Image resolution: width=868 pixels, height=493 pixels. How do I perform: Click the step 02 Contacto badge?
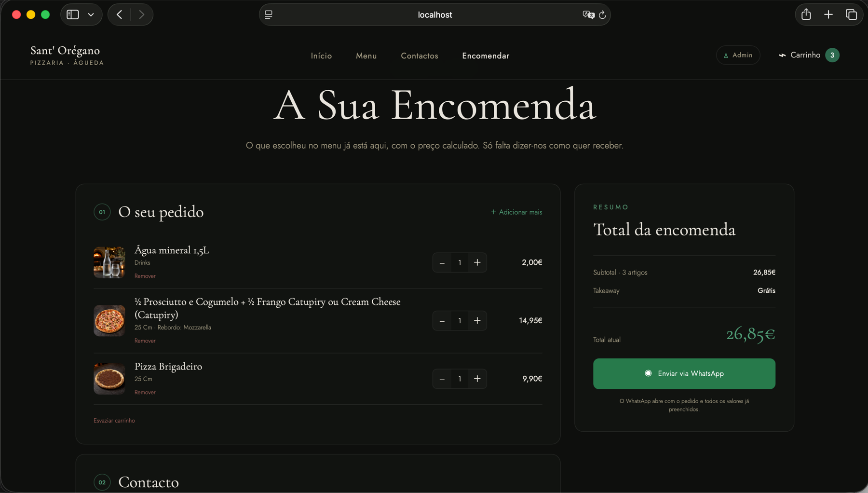[102, 482]
